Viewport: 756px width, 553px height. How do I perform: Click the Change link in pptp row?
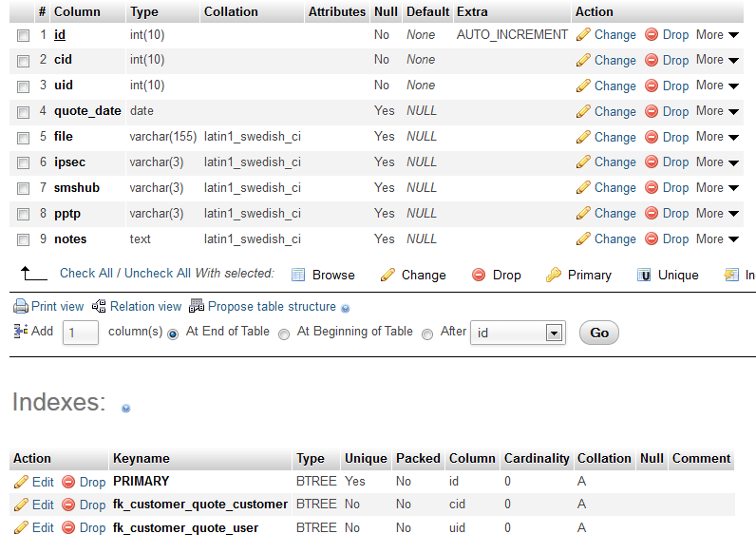click(615, 213)
